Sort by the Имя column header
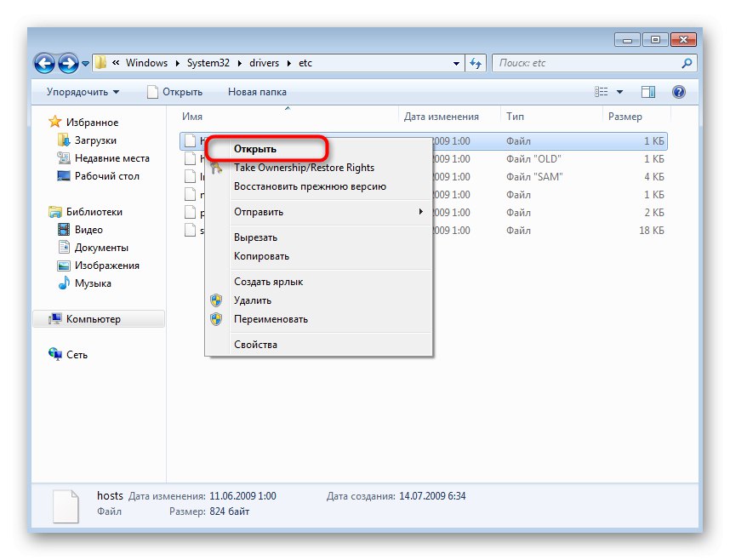The image size is (730, 560). (x=191, y=117)
